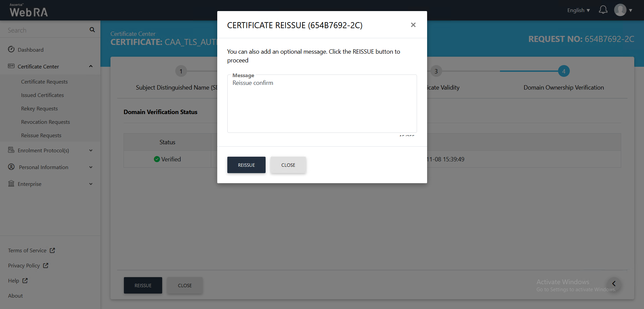Click the Privacy Policy external link icon
The image size is (644, 309).
click(46, 265)
